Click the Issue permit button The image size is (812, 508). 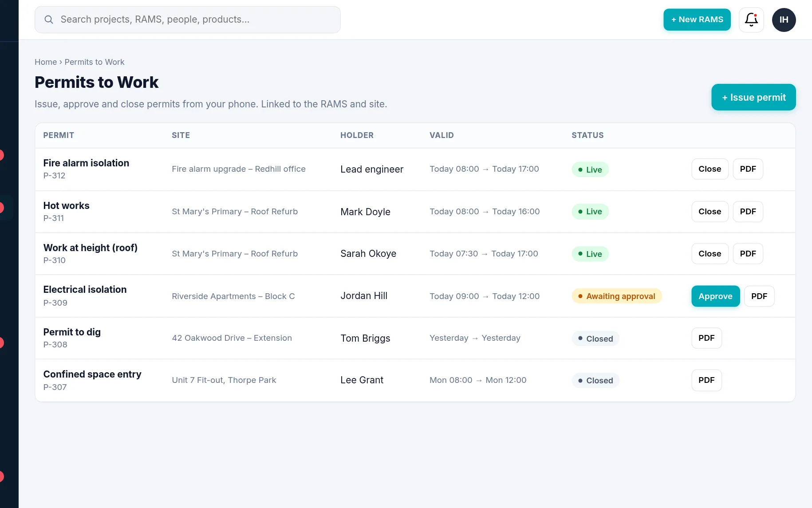[x=753, y=97]
